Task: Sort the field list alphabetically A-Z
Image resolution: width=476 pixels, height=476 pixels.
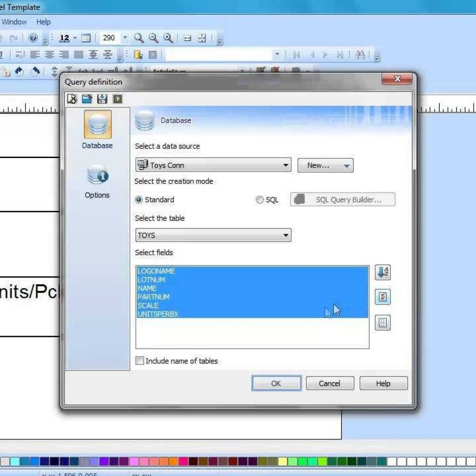Action: [x=382, y=273]
